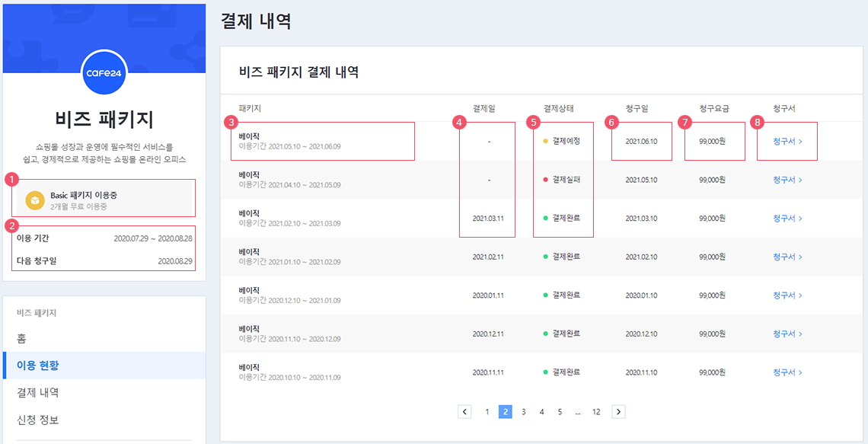Image resolution: width=868 pixels, height=444 pixels.
Task: Open 청구서 link for 2020.11.10 billing
Action: [788, 372]
